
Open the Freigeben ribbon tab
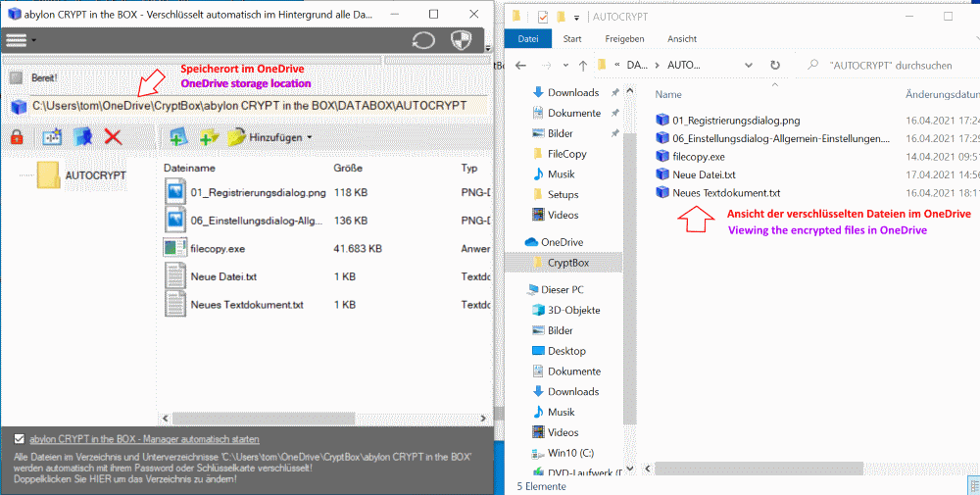point(624,39)
